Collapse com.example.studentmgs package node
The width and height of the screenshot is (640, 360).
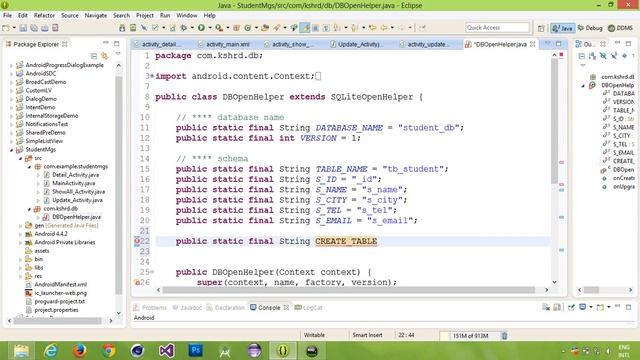(x=29, y=167)
